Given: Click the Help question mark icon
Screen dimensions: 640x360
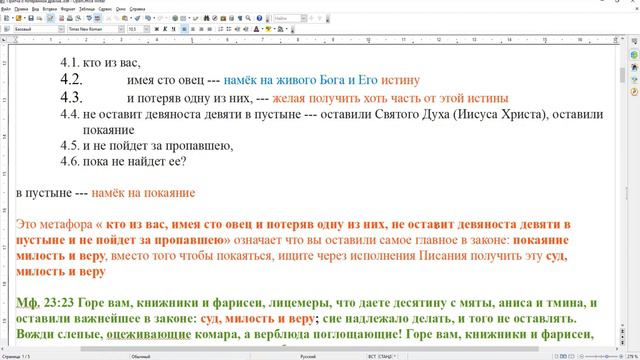Looking at the screenshot, I should (x=259, y=18).
